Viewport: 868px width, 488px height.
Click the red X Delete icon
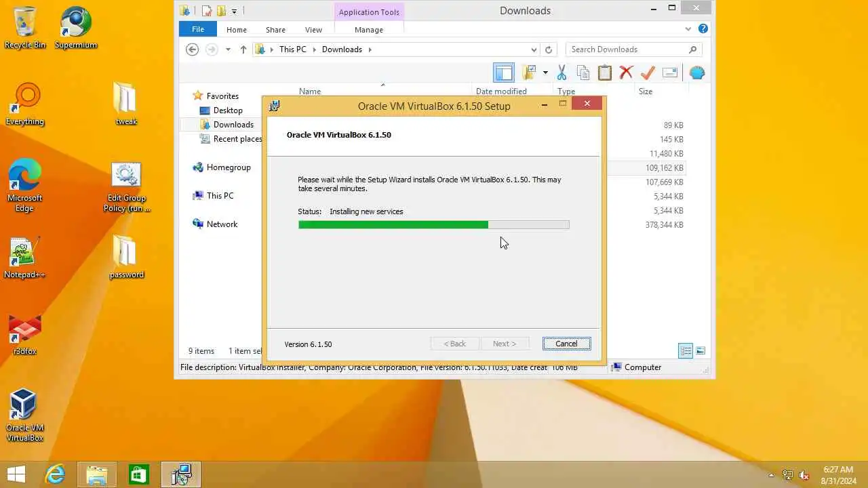(x=626, y=73)
